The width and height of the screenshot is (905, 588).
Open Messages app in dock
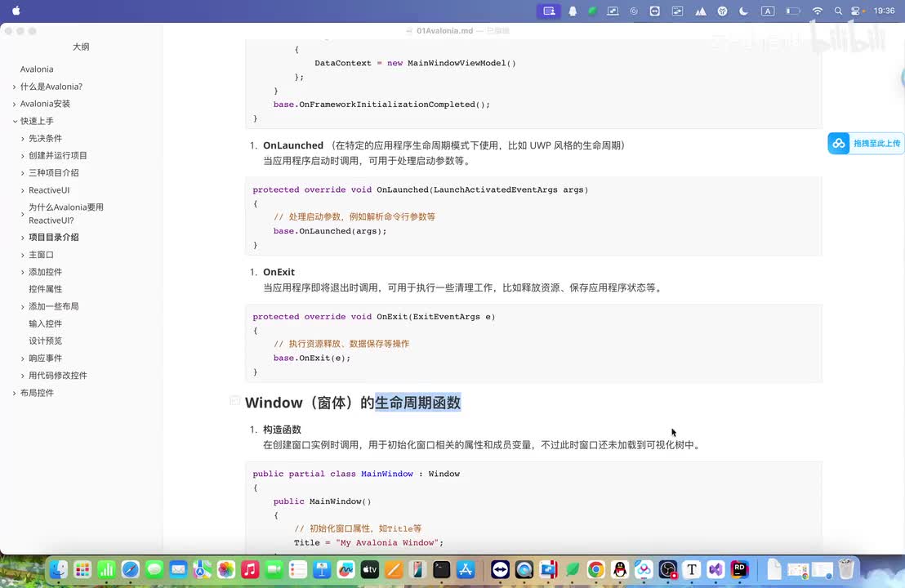(154, 570)
